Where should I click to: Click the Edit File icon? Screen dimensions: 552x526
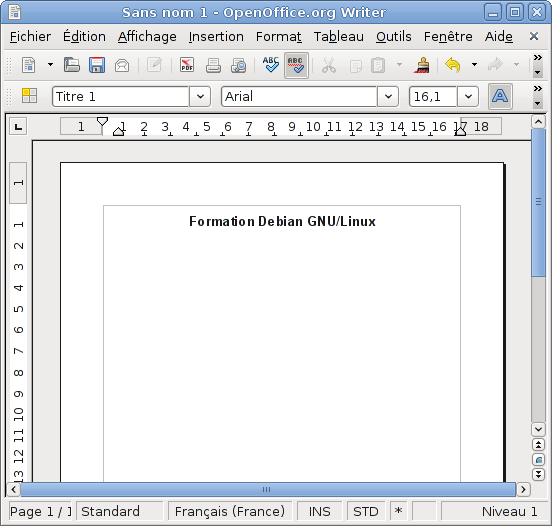154,65
